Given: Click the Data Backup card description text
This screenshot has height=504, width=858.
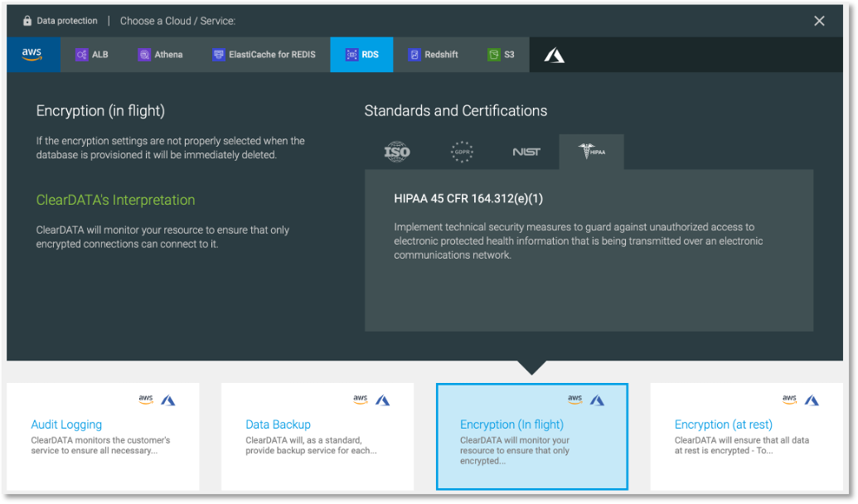Looking at the screenshot, I should [312, 445].
